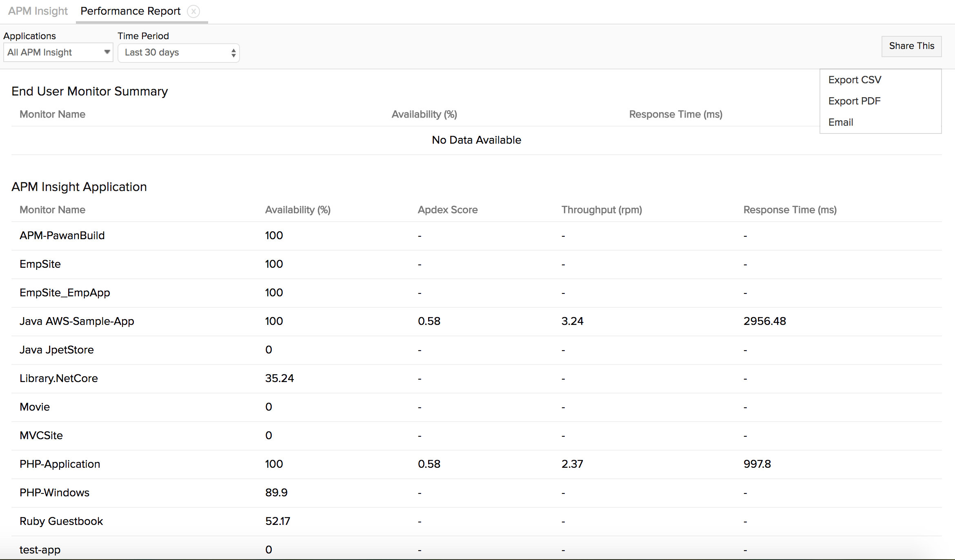Select Export CSV from the share menu
This screenshot has width=955, height=560.
855,80
